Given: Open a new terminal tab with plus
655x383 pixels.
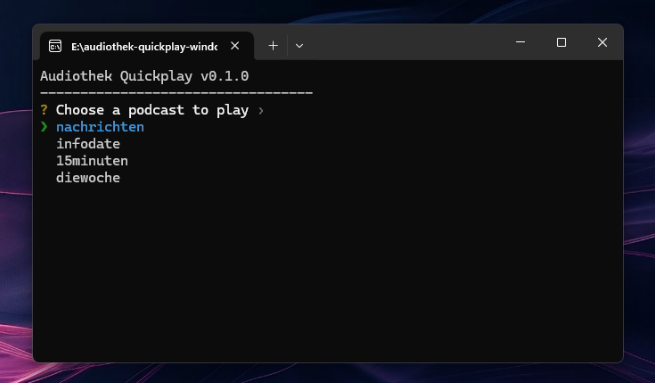Looking at the screenshot, I should (x=273, y=46).
